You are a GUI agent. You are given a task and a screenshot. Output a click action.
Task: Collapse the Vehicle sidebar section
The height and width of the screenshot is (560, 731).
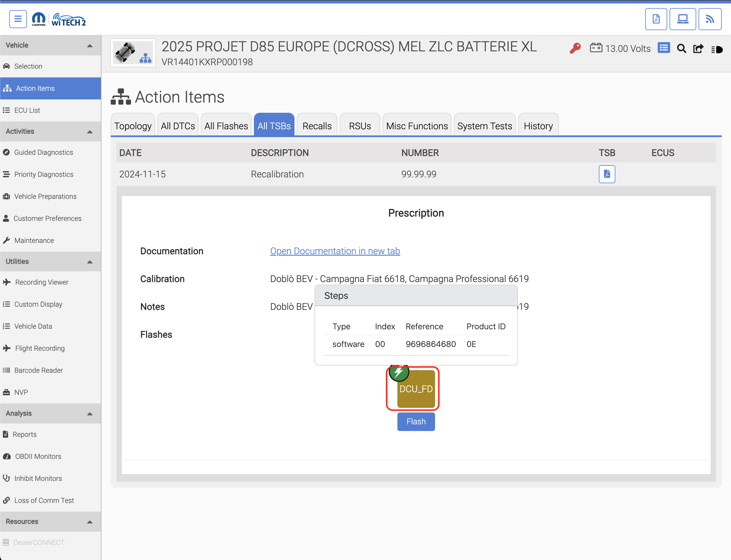click(x=50, y=45)
